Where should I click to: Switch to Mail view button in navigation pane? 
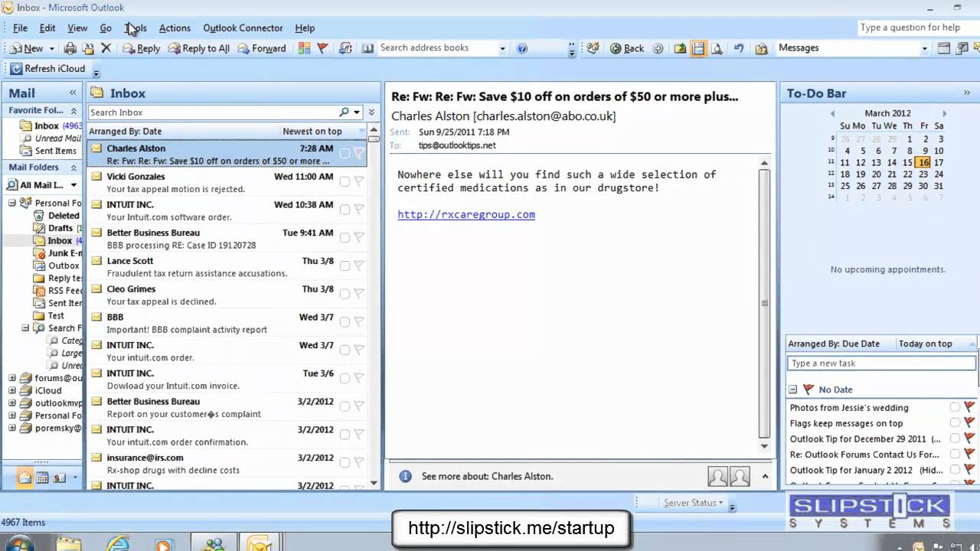point(25,478)
